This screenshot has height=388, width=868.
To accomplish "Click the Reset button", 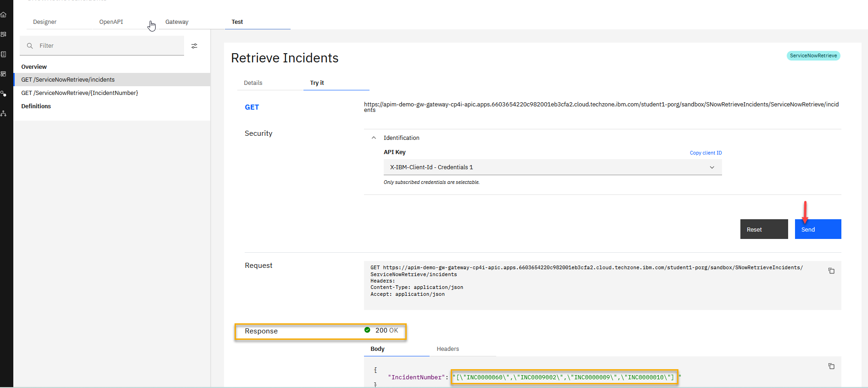I will [763, 229].
